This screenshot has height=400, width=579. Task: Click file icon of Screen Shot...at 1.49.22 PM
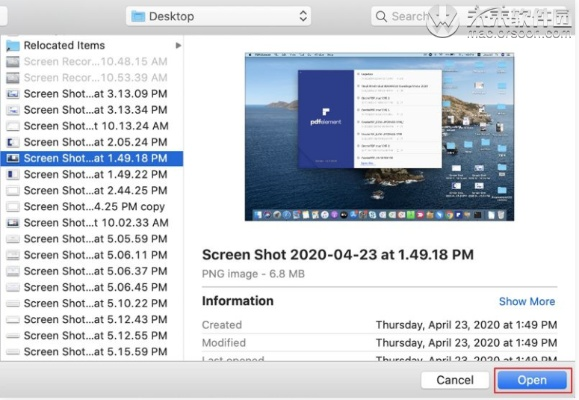point(13,174)
